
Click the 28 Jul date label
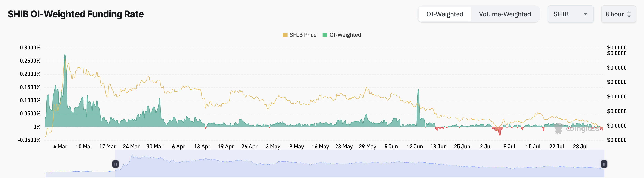580,147
